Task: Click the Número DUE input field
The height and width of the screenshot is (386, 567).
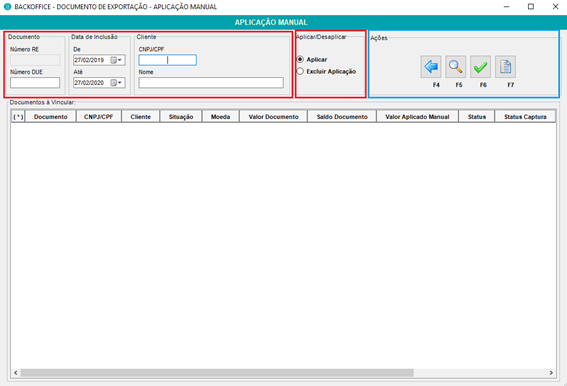Action: pyautogui.click(x=35, y=83)
